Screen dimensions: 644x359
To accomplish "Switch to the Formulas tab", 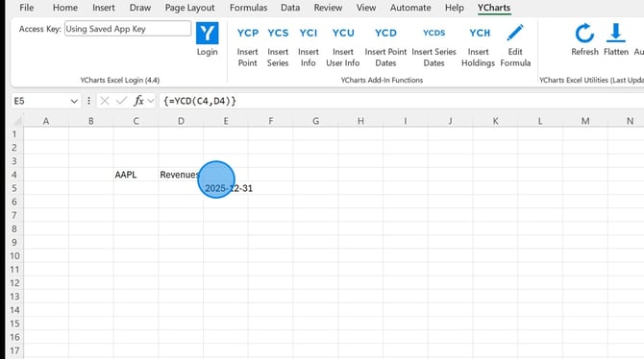I will pos(249,8).
